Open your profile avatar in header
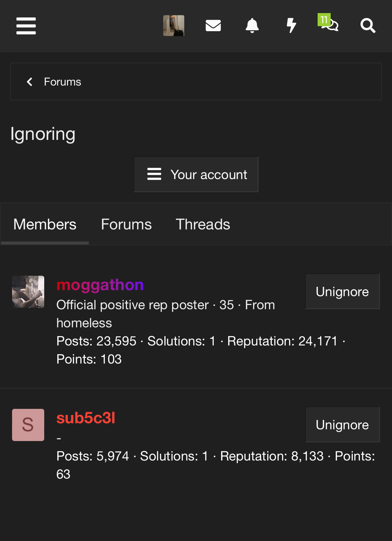392x541 pixels. tap(174, 25)
